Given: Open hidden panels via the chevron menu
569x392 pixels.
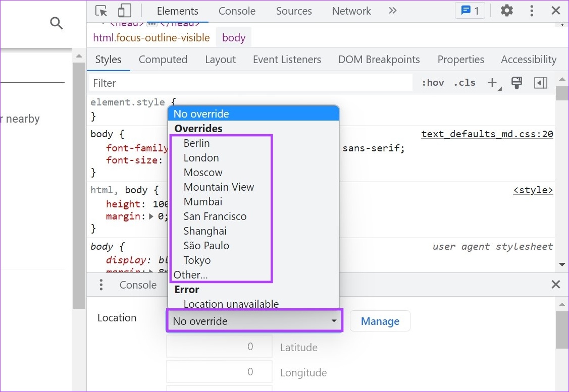Looking at the screenshot, I should [393, 10].
